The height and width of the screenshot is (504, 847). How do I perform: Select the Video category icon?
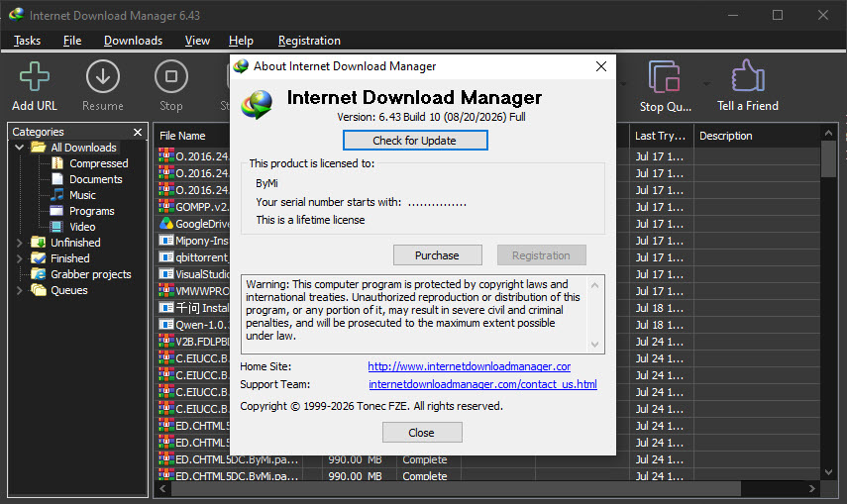pos(56,227)
